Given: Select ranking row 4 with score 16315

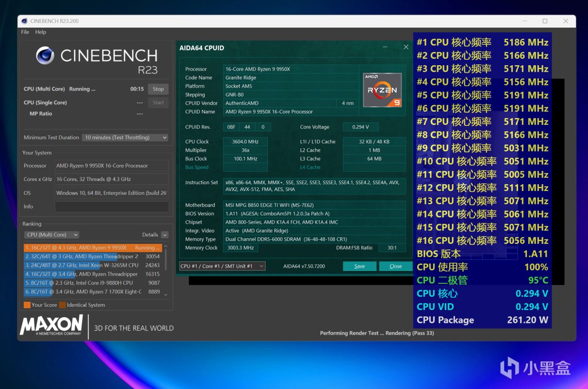Looking at the screenshot, I should (x=93, y=274).
